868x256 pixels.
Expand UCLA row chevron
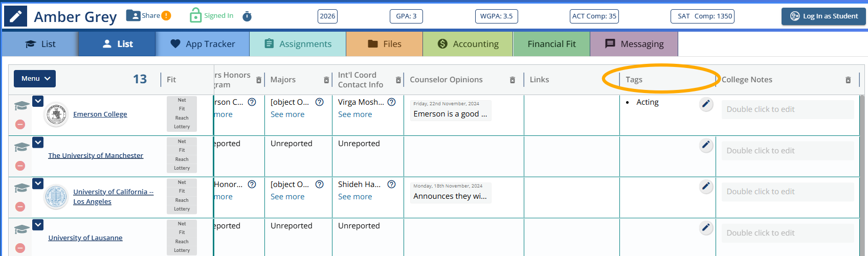[x=38, y=183]
